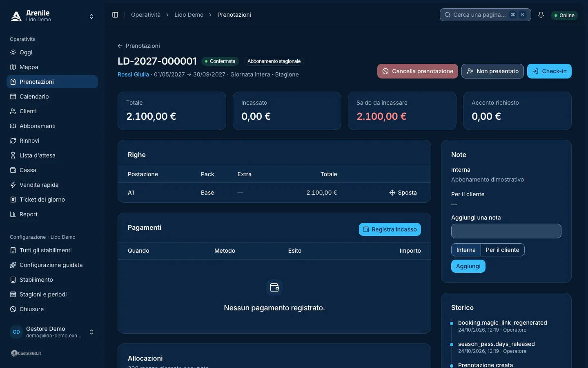Click the Rinnovi refresh icon
588x368 pixels.
(x=13, y=141)
